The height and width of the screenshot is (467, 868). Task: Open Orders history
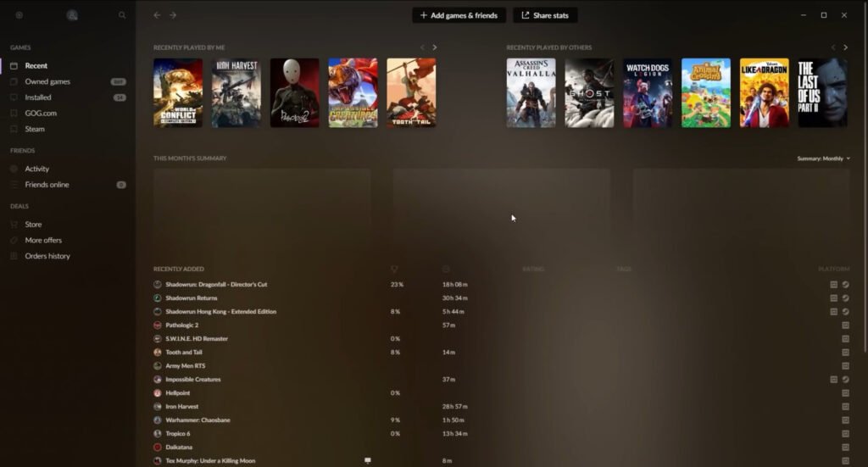[47, 256]
